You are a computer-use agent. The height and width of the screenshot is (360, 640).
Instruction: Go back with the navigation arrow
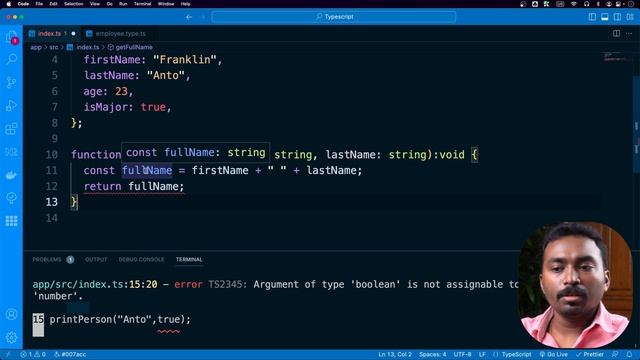click(189, 17)
